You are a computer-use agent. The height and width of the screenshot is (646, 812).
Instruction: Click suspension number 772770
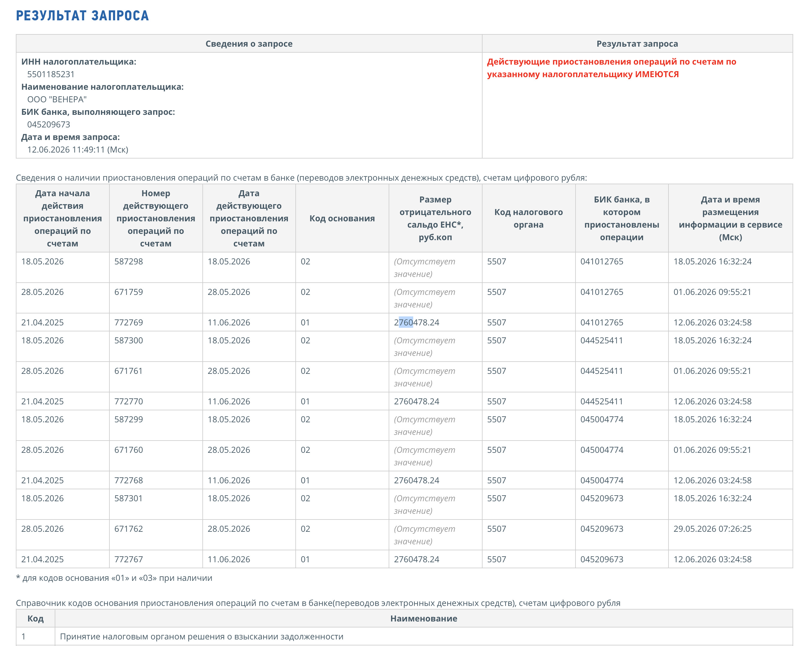[129, 402]
